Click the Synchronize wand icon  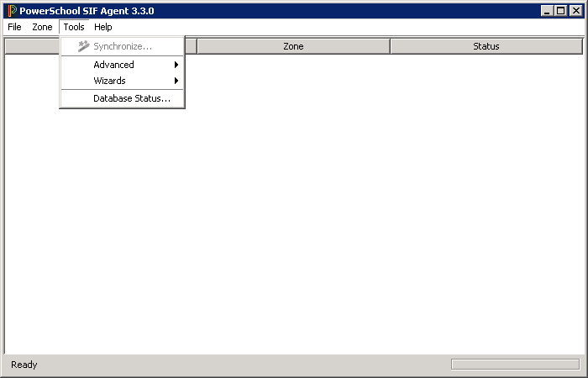(x=83, y=46)
